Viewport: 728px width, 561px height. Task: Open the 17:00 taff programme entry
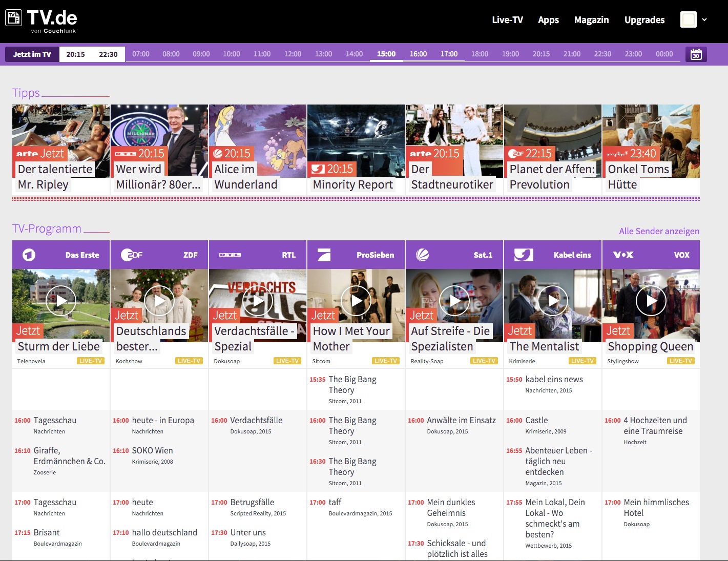click(335, 503)
